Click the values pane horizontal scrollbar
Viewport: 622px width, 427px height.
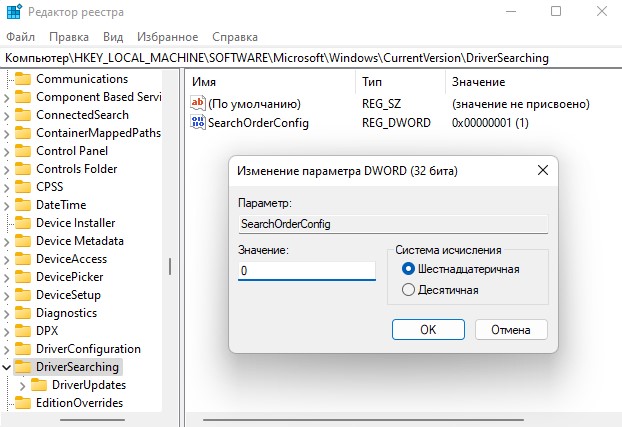363,420
